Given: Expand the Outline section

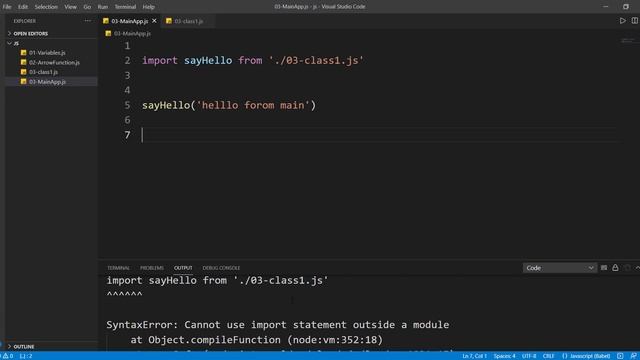Looking at the screenshot, I should point(51,347).
